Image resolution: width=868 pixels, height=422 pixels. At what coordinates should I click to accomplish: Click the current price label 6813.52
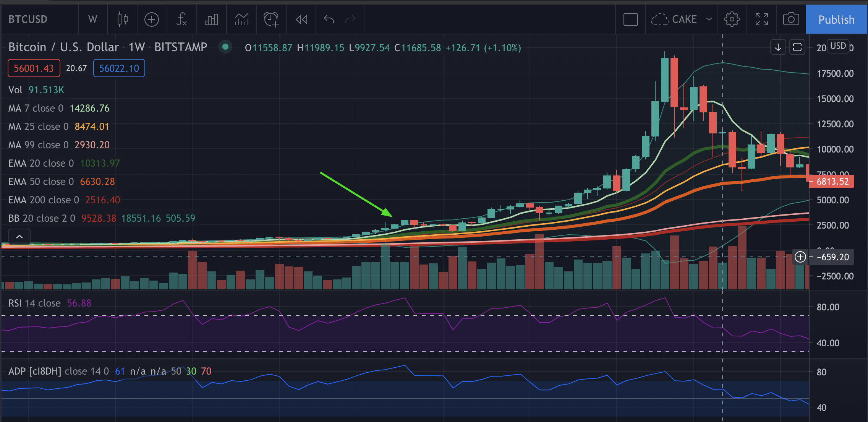point(832,182)
